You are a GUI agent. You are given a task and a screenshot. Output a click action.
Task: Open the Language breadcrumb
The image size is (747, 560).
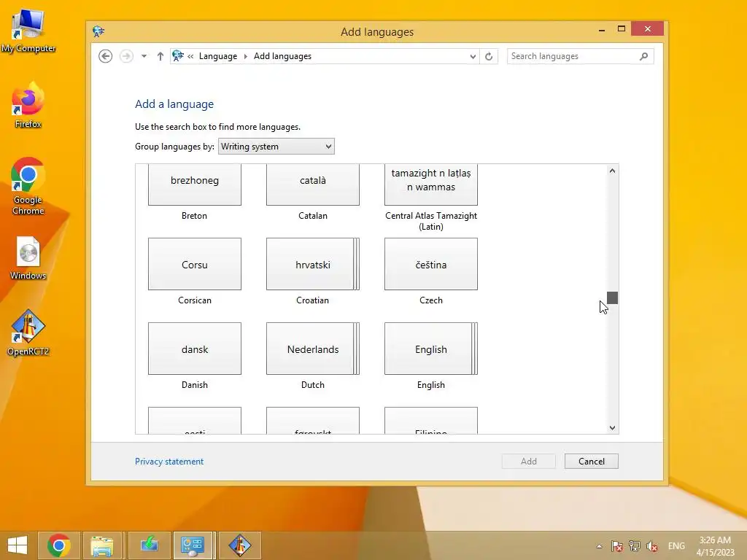[217, 56]
